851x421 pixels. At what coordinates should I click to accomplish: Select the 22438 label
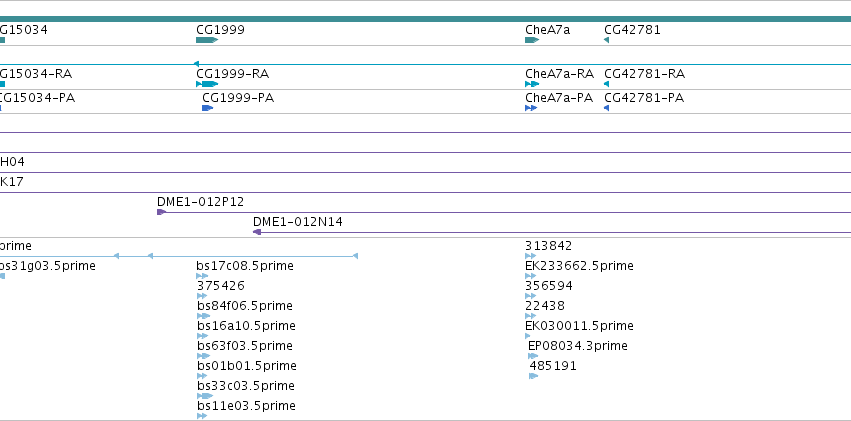[x=545, y=306]
